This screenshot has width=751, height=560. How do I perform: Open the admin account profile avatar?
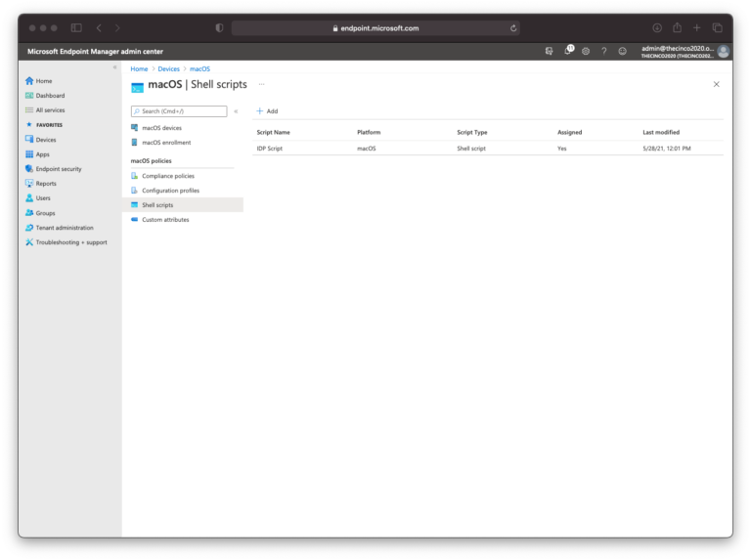(x=724, y=51)
